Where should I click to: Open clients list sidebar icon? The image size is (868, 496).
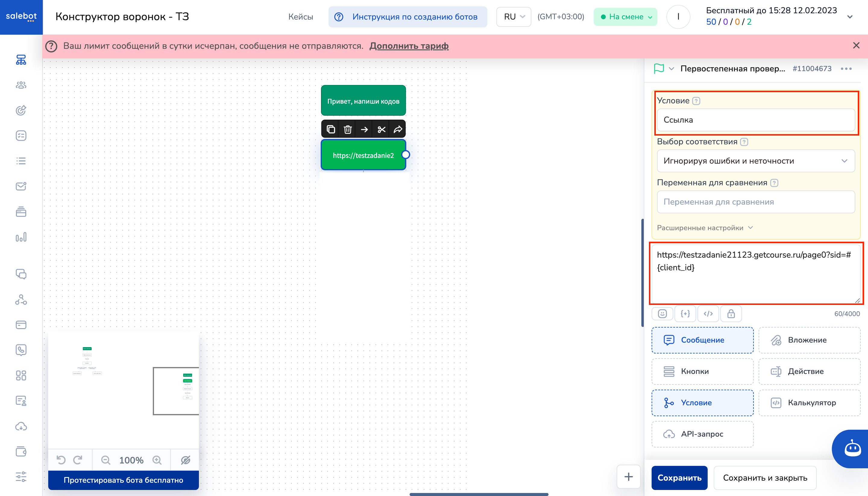pyautogui.click(x=21, y=85)
